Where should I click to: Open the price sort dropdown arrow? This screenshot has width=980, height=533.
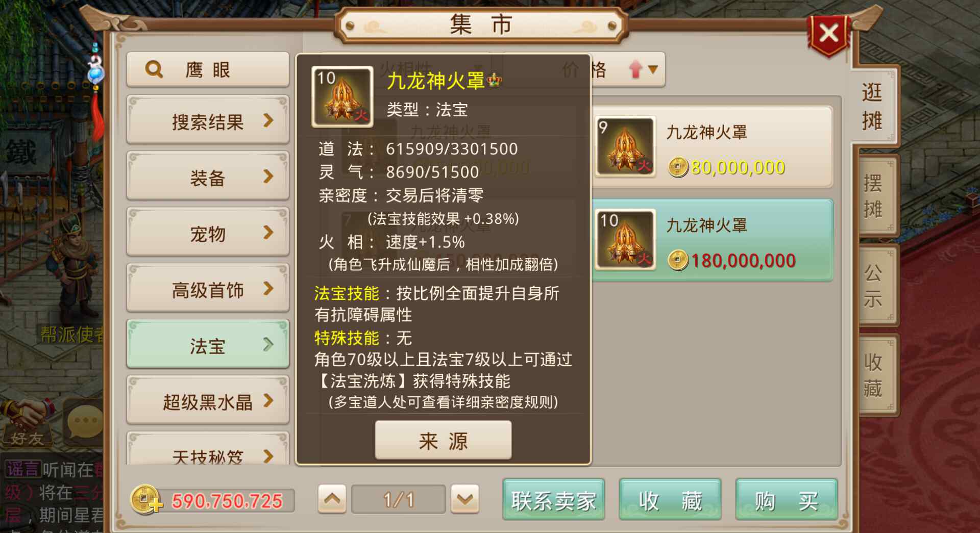[x=653, y=69]
